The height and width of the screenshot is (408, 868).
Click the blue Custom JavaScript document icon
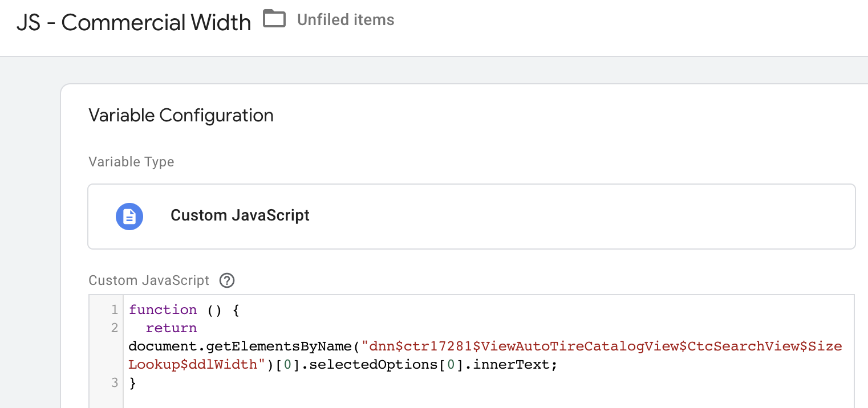pos(129,216)
